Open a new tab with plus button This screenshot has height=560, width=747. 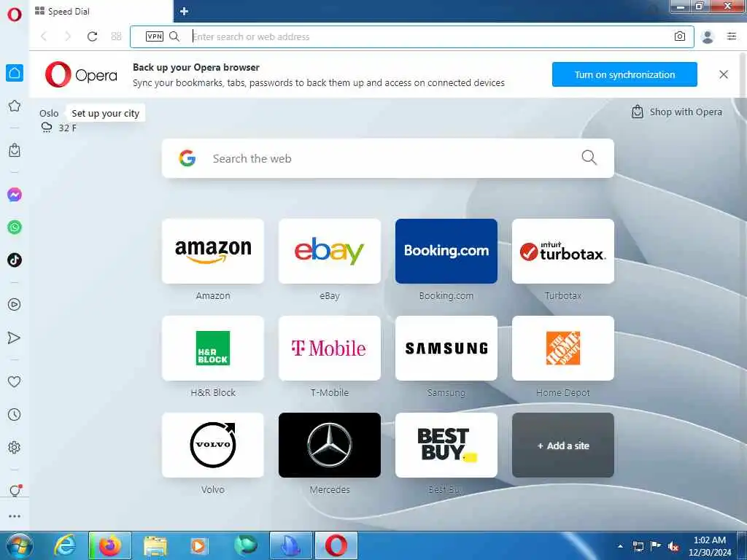[x=185, y=11]
